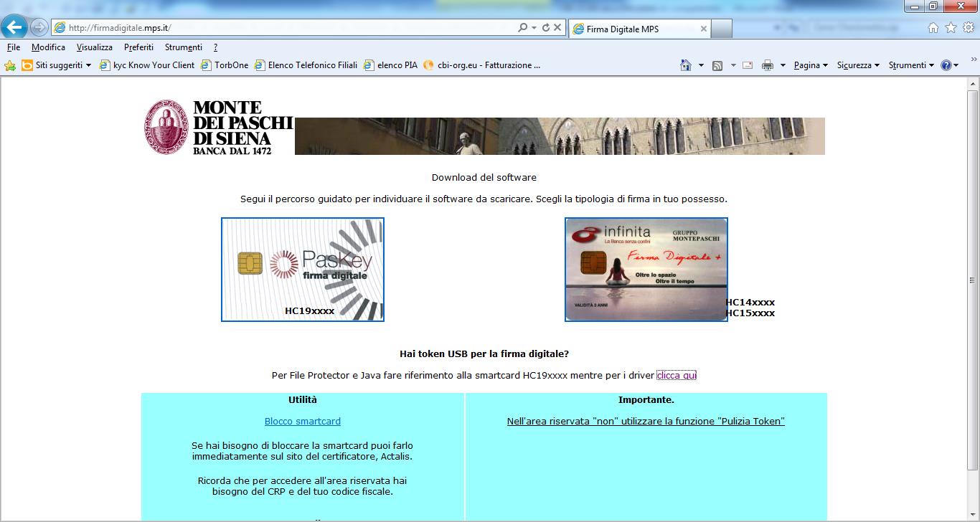Screen dimensions: 980x522
Task: Close the Firma Digitale MPS tab
Action: 704,29
